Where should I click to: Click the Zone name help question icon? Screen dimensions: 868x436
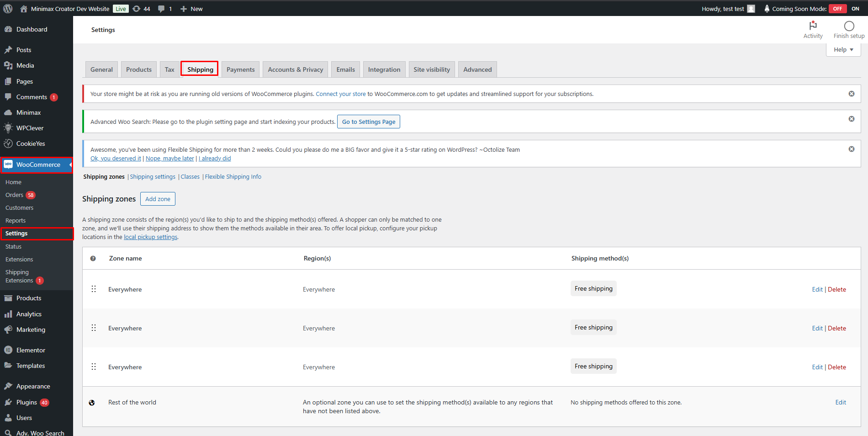93,259
